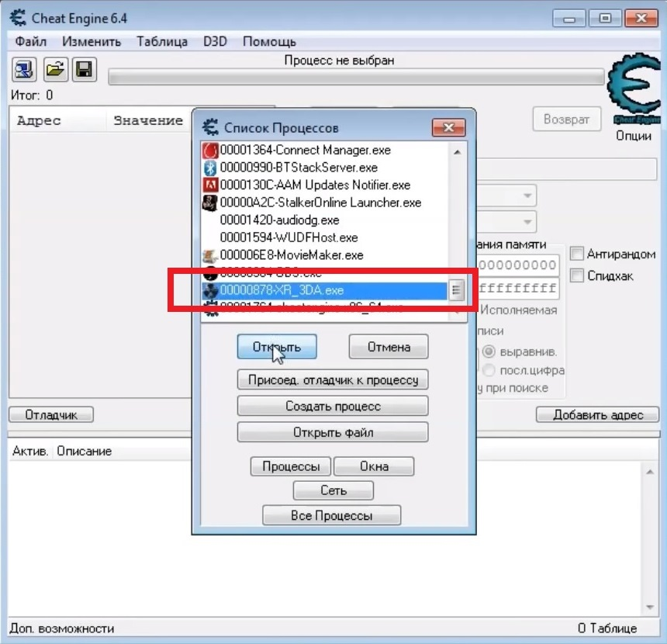Select BTStackServer.exe Bluetooth icon

tap(210, 168)
